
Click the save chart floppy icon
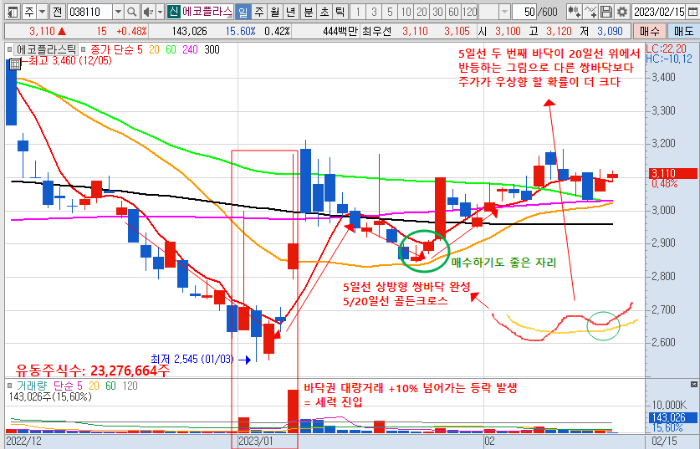click(605, 12)
